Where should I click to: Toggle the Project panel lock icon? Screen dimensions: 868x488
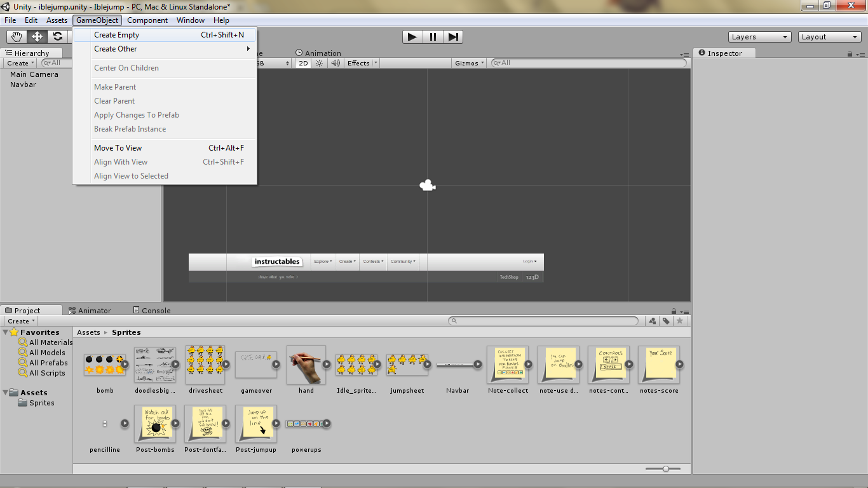coord(674,311)
